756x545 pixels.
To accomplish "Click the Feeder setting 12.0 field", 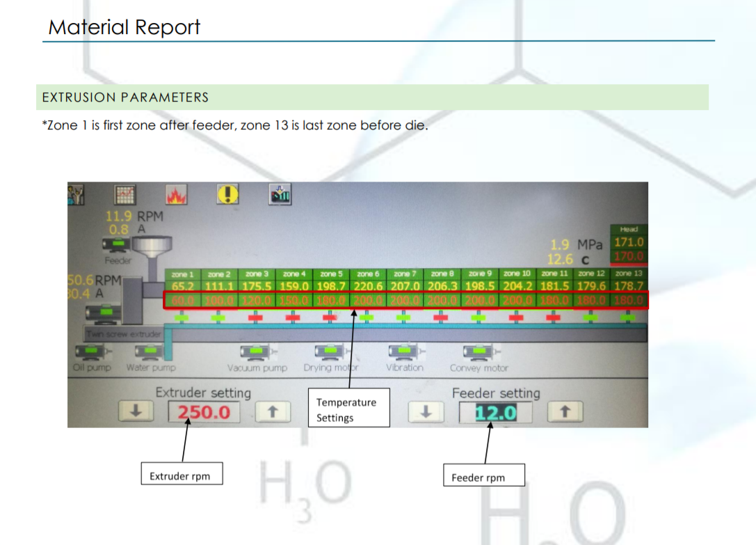I will point(495,413).
